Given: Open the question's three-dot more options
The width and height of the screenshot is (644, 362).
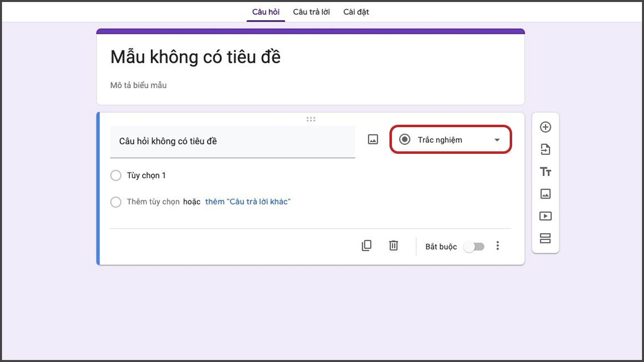Looking at the screenshot, I should click(498, 245).
